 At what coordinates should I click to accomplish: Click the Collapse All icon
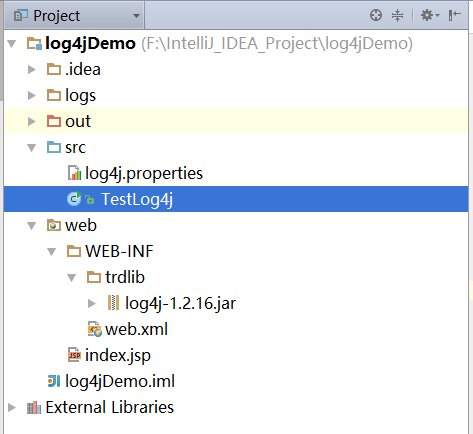tap(397, 15)
